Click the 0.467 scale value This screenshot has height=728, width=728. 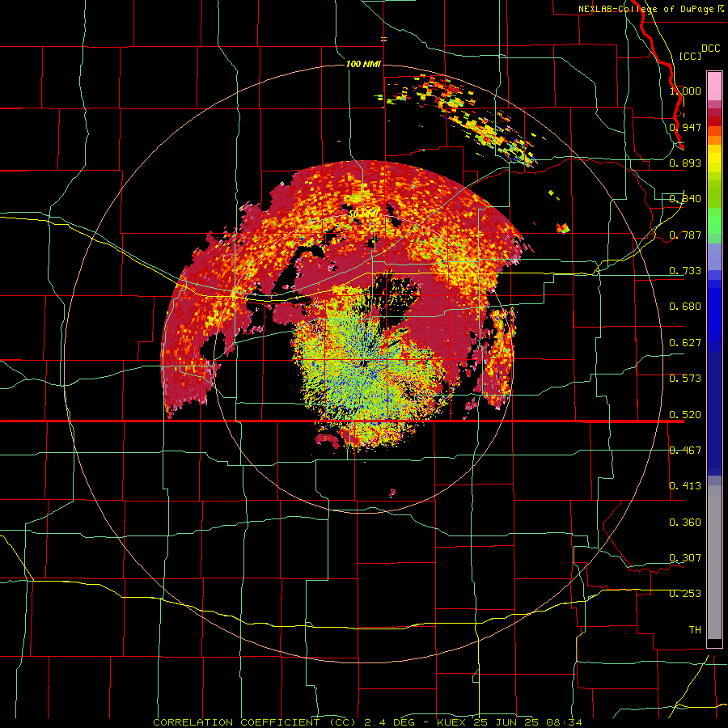685,451
